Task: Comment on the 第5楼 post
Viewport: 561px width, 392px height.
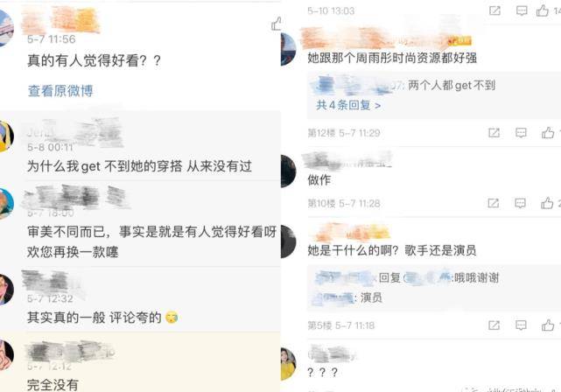Action: tap(521, 325)
